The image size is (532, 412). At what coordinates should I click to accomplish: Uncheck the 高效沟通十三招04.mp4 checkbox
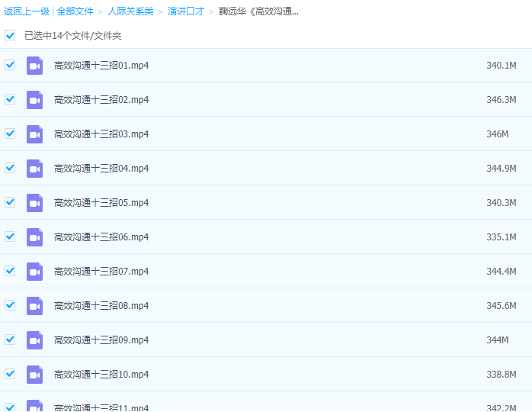point(10,168)
